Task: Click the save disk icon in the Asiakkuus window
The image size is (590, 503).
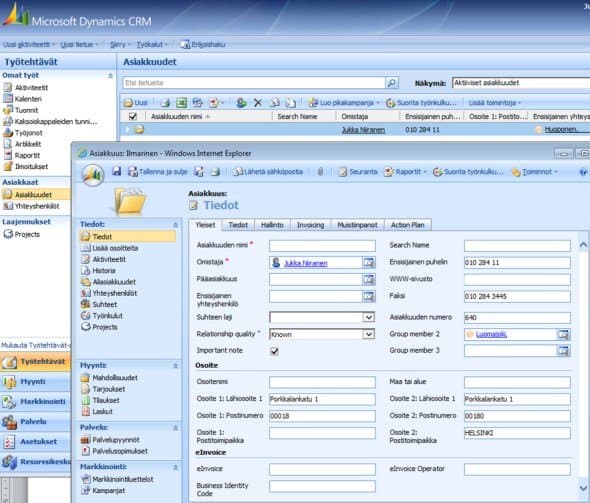Action: coord(117,172)
